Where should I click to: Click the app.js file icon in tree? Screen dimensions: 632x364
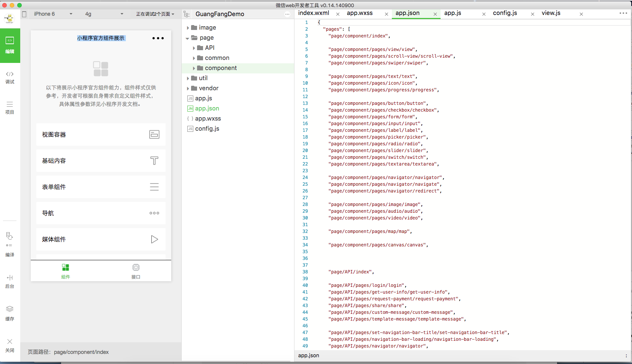click(190, 98)
